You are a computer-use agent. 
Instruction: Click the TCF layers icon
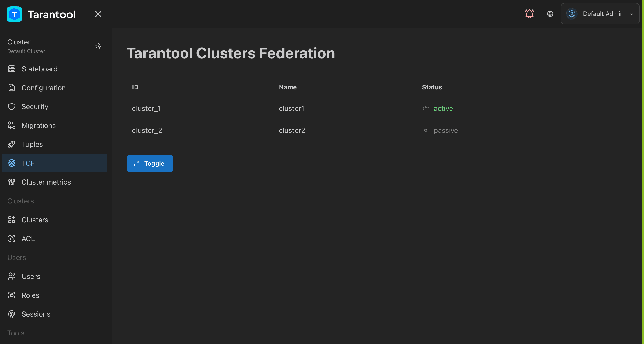pos(12,163)
